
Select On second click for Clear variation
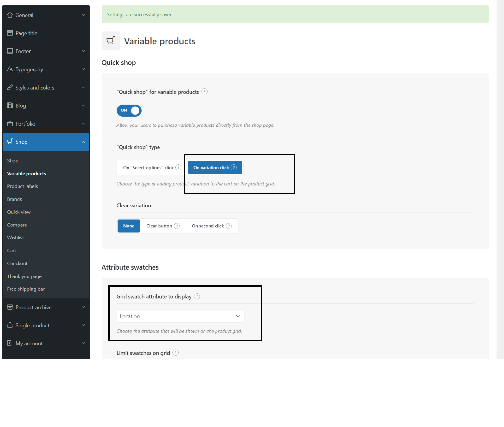[x=212, y=226]
